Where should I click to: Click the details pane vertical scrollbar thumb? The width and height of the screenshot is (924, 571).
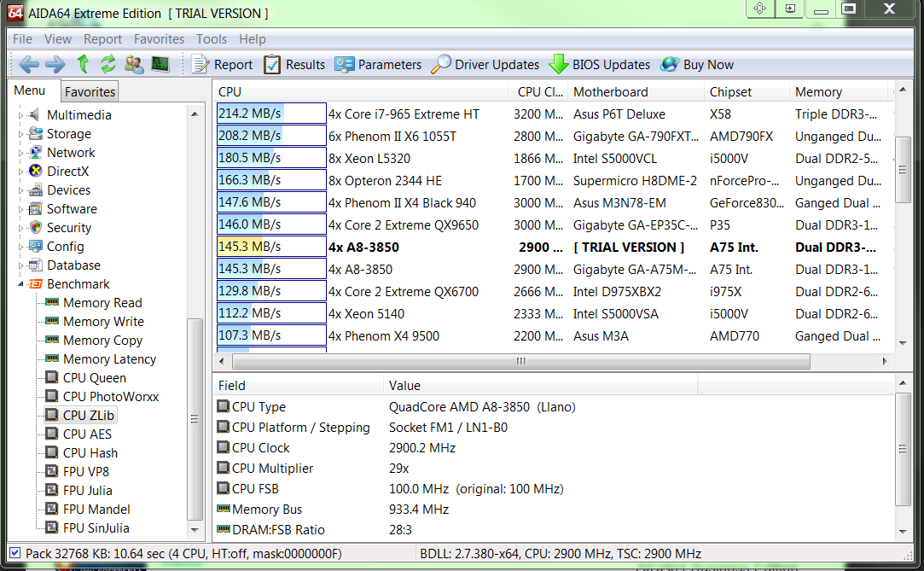pyautogui.click(x=902, y=449)
